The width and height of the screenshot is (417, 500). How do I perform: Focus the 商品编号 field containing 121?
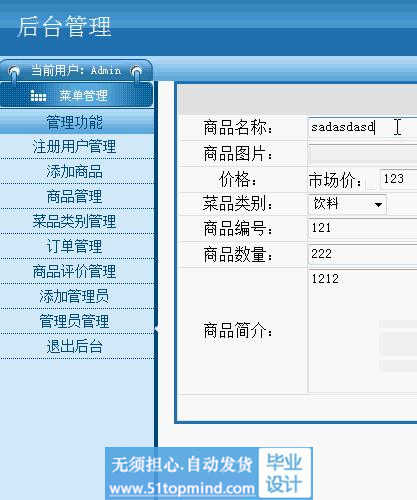pyautogui.click(x=363, y=228)
